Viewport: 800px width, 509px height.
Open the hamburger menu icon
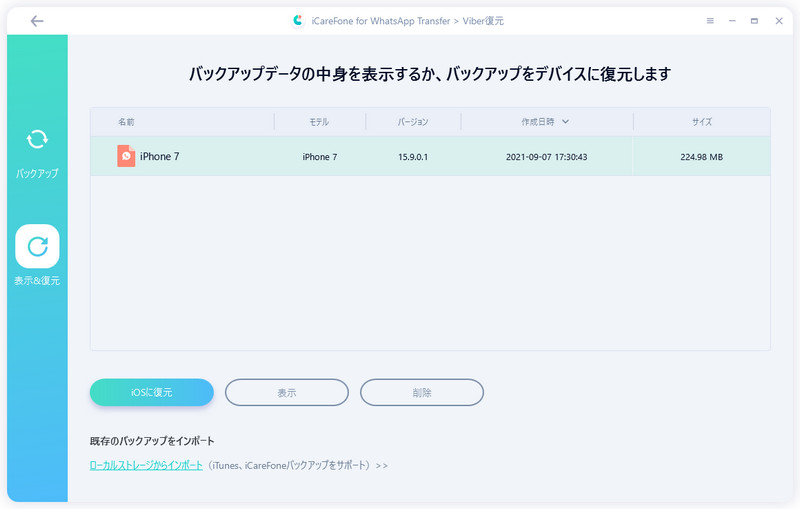pyautogui.click(x=710, y=21)
